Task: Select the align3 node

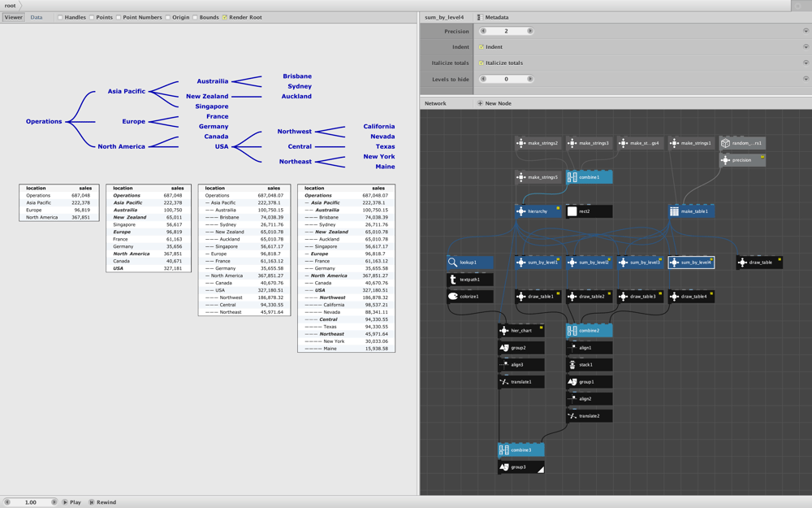Action: 521,365
